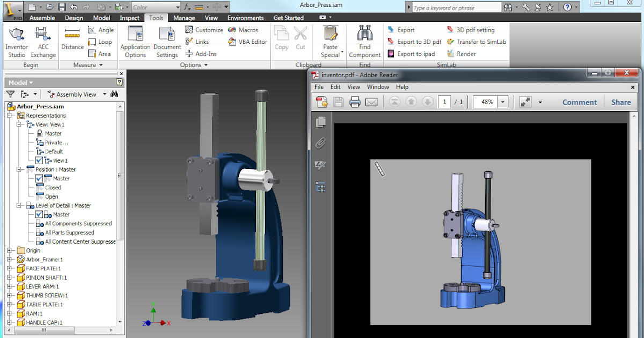Expand FACE PLATE:1 node

coord(10,269)
